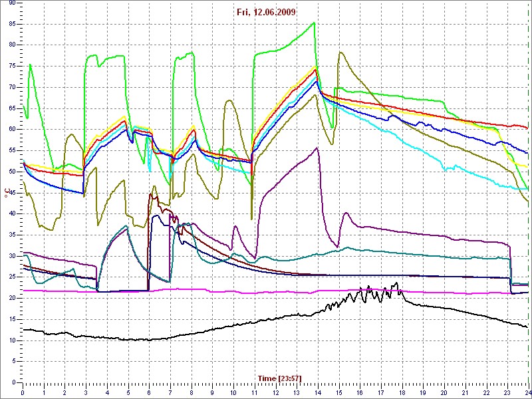Pick hour 1 on the time axis
Image resolution: width=532 pixels, height=399 pixels.
44,392
